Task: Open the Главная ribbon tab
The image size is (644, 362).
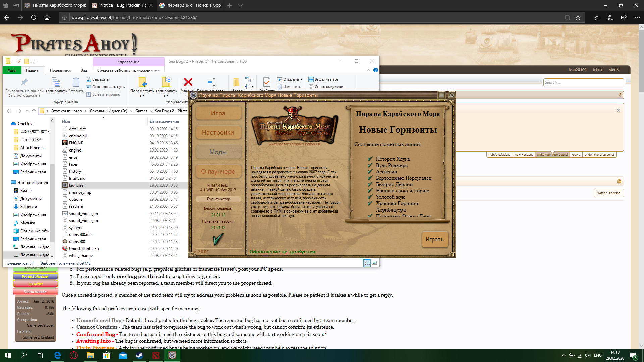Action: (33, 70)
